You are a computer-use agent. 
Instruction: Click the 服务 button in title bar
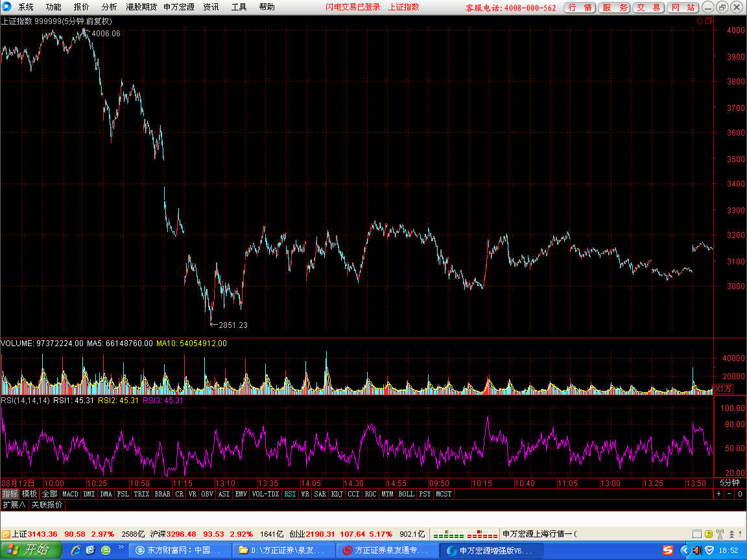click(x=614, y=8)
